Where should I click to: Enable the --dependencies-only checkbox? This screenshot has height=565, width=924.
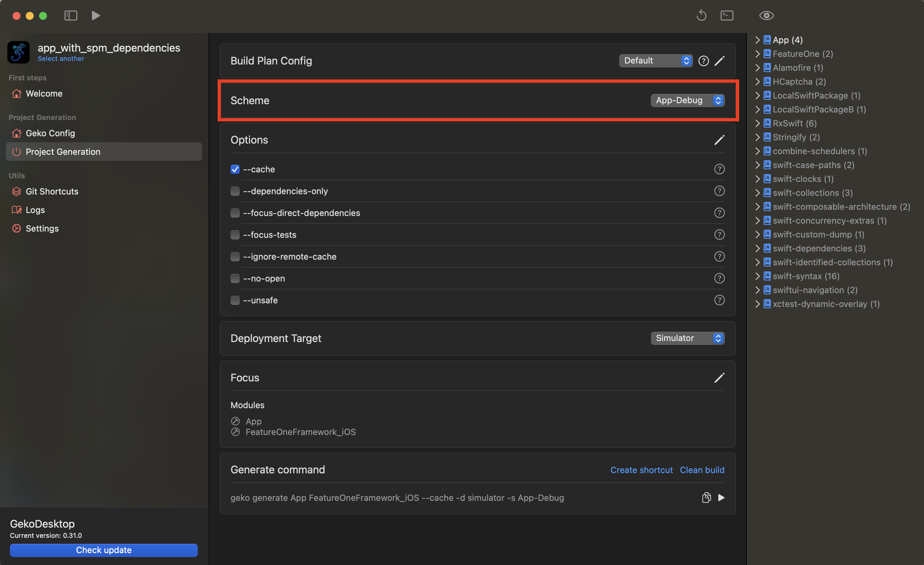click(235, 191)
